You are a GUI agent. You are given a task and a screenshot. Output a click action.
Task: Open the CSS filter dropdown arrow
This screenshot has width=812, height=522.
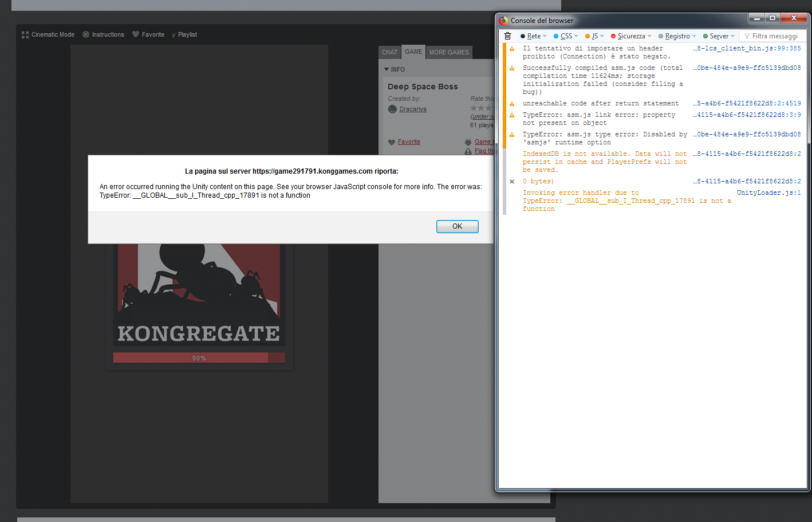click(x=576, y=36)
